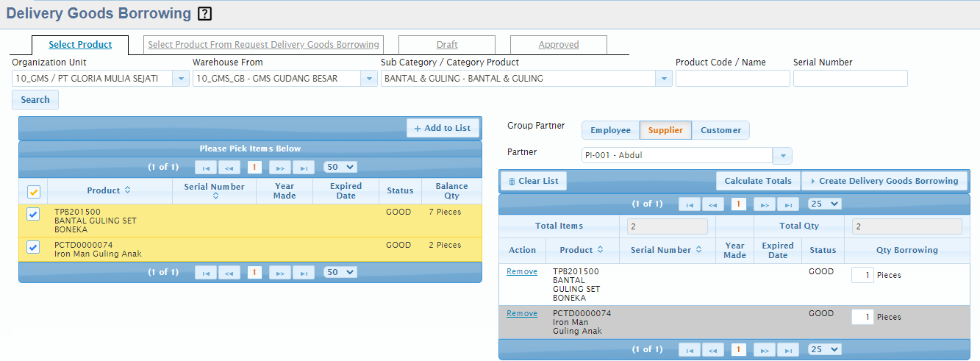Toggle the select-all checkbox in pick list header

pyautogui.click(x=33, y=191)
